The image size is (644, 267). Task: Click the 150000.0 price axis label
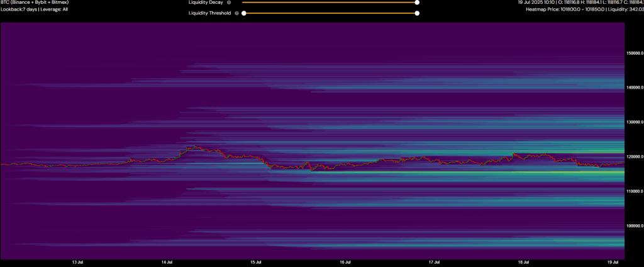pos(634,53)
